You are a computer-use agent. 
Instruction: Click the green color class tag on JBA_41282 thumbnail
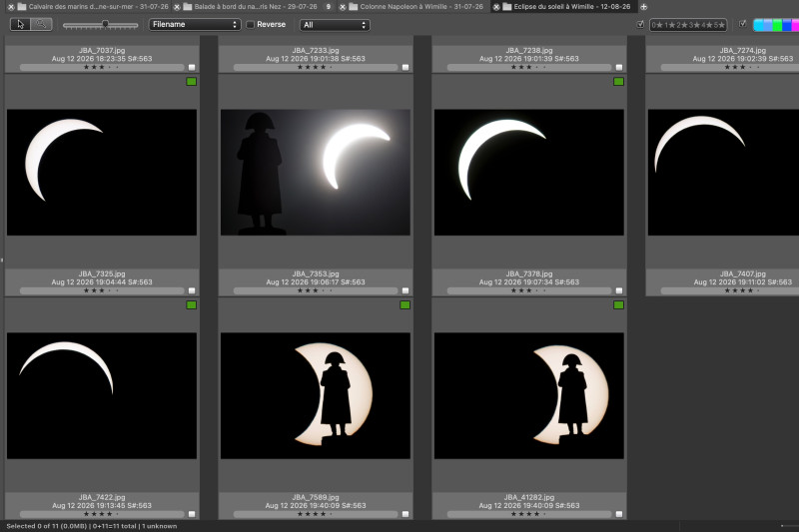click(x=618, y=305)
